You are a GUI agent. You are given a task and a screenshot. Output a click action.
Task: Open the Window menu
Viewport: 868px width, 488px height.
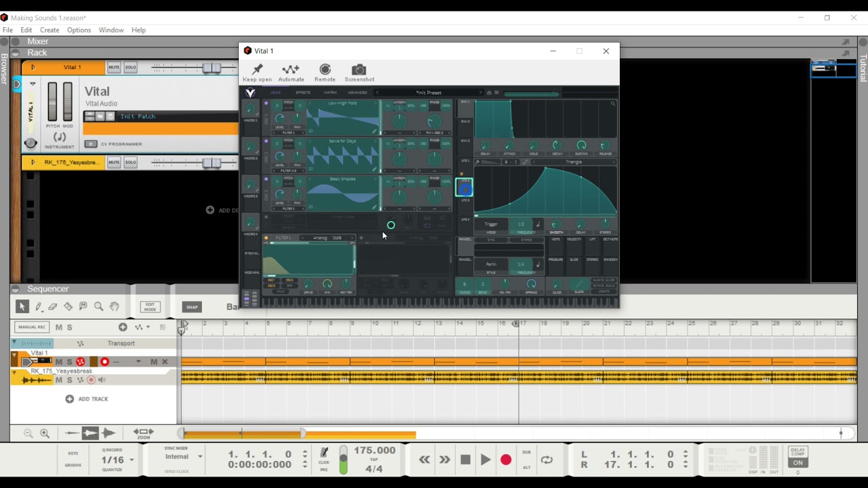point(111,30)
